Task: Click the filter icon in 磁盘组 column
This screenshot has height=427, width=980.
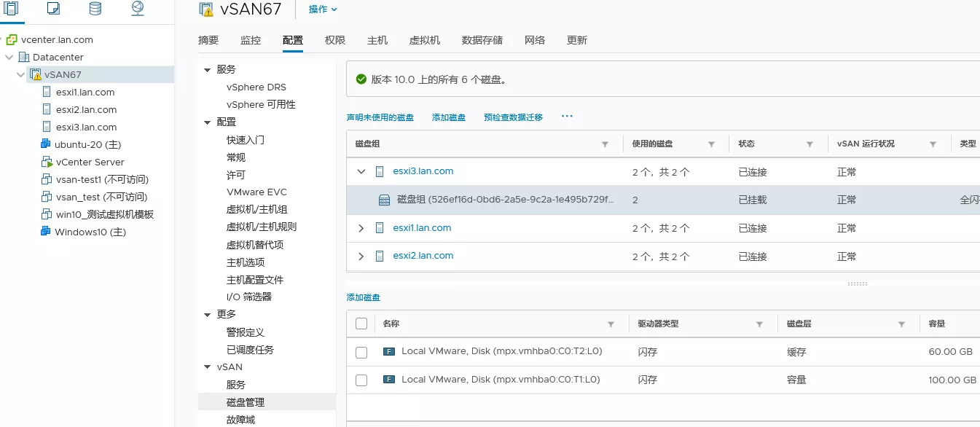Action: click(x=605, y=144)
